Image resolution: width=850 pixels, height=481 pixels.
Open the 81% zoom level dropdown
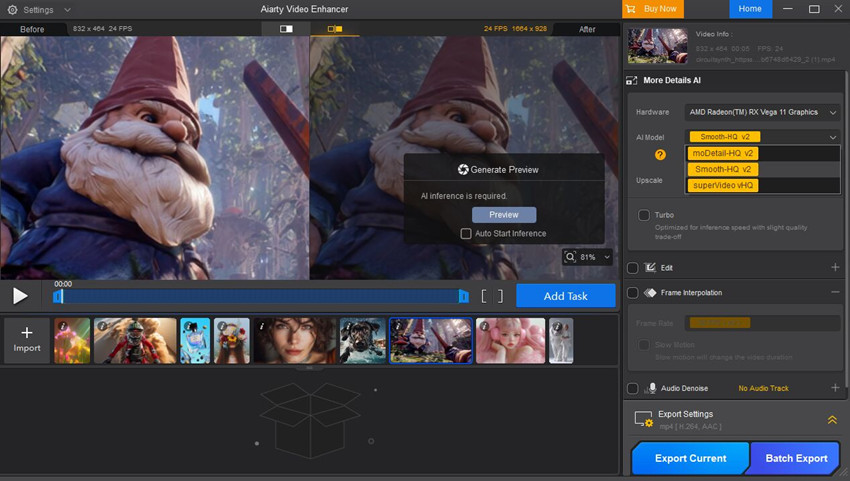pos(607,257)
